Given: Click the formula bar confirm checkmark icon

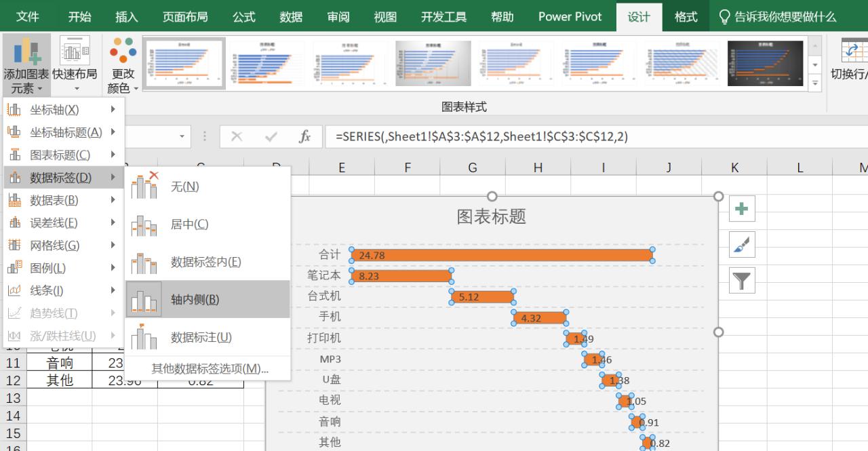Looking at the screenshot, I should click(x=271, y=136).
